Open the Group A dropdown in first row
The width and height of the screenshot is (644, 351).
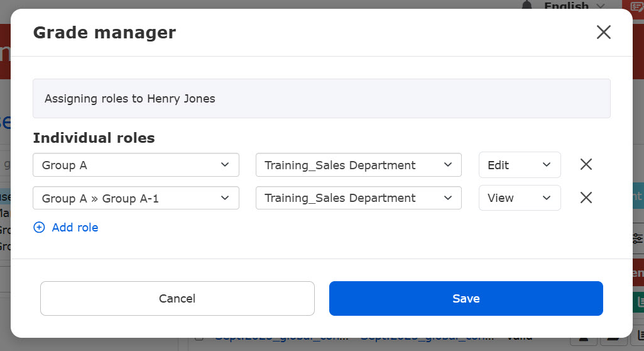(136, 165)
